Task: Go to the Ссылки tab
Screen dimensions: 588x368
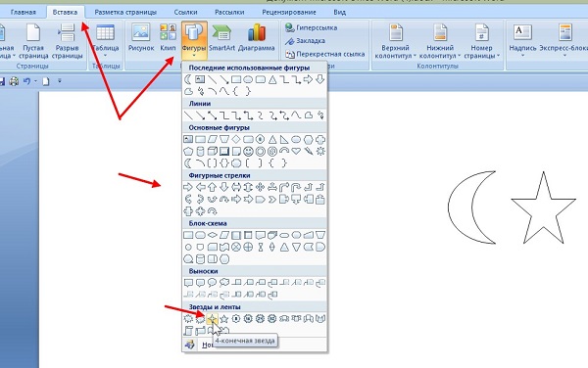Action: (185, 12)
